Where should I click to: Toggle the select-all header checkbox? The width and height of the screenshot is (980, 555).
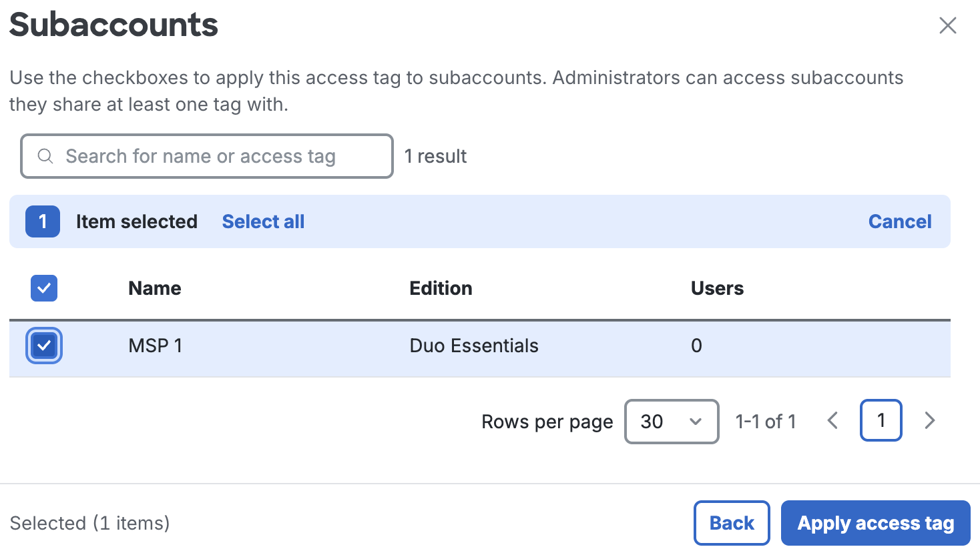[43, 288]
